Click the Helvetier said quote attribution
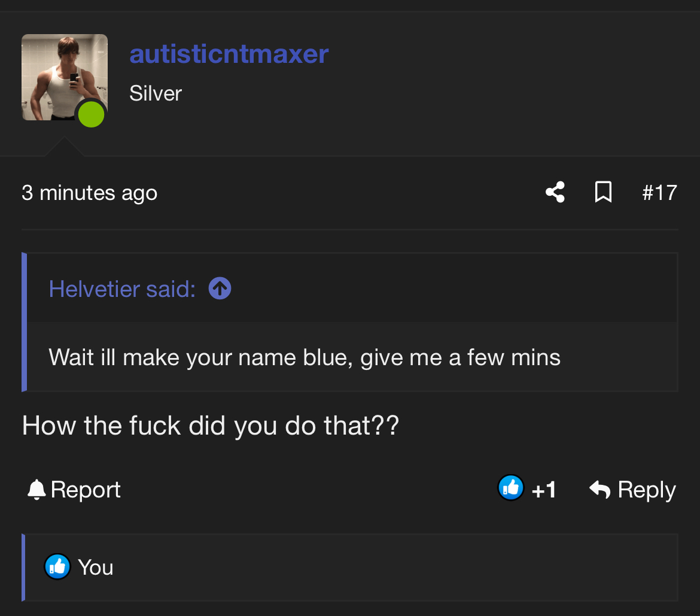This screenshot has height=616, width=700. [x=122, y=289]
